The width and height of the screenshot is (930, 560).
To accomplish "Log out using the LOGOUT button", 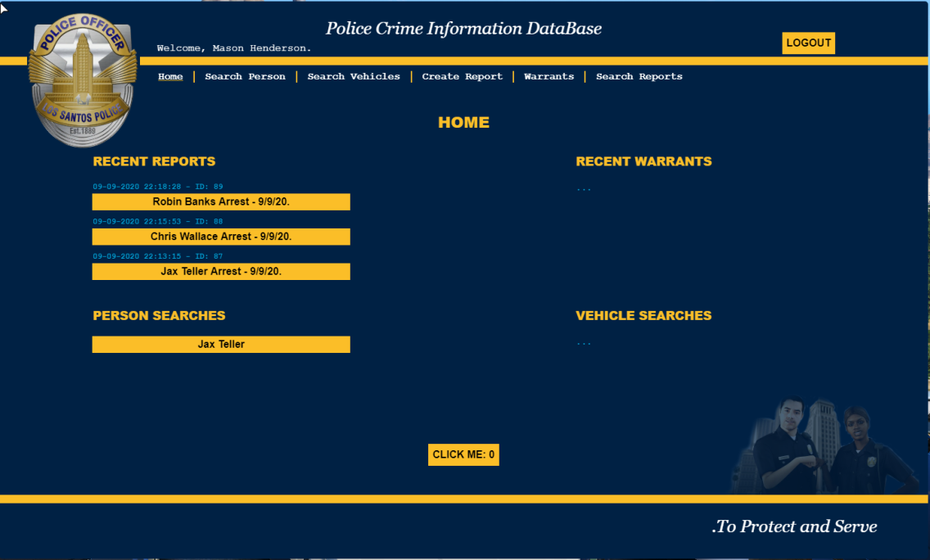I will pyautogui.click(x=808, y=43).
